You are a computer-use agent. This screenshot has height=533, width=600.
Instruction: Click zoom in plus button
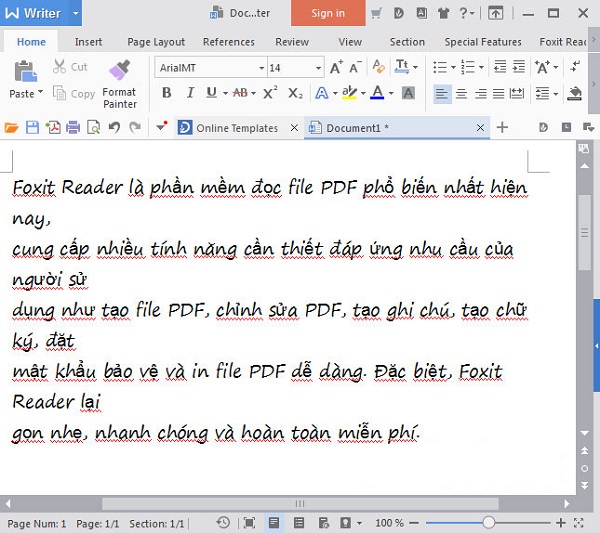[x=561, y=522]
